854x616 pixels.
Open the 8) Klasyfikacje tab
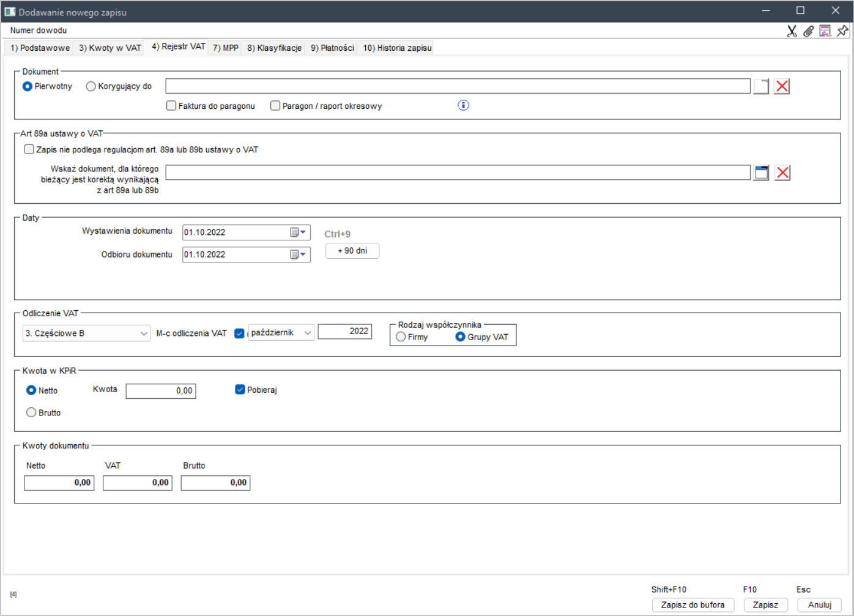[274, 48]
